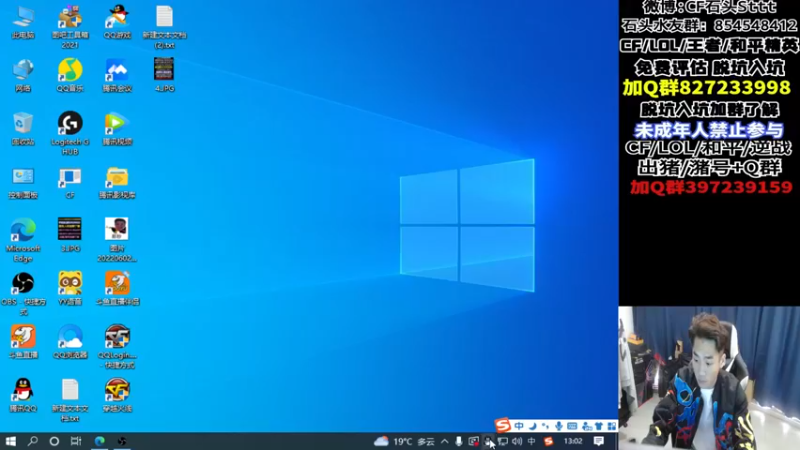Select the 新建文本文档 (2).txt file
This screenshot has width=800, height=450.
coord(164,27)
